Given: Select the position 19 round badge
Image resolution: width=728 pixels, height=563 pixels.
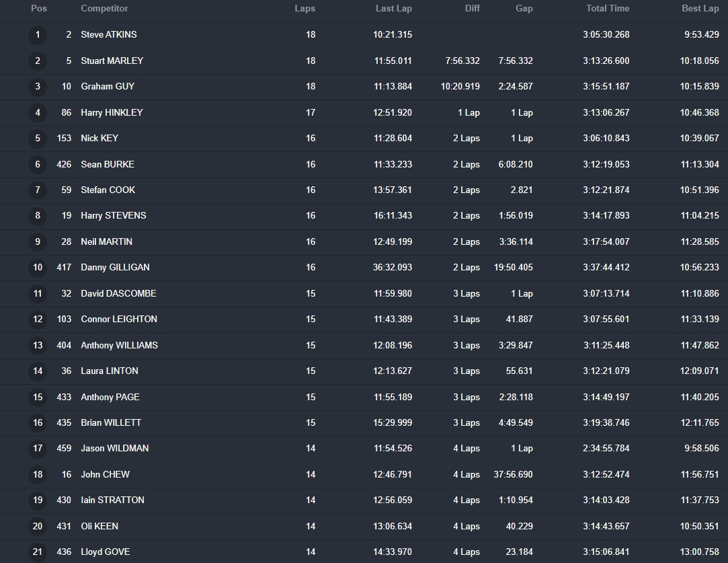Looking at the screenshot, I should click(x=38, y=500).
